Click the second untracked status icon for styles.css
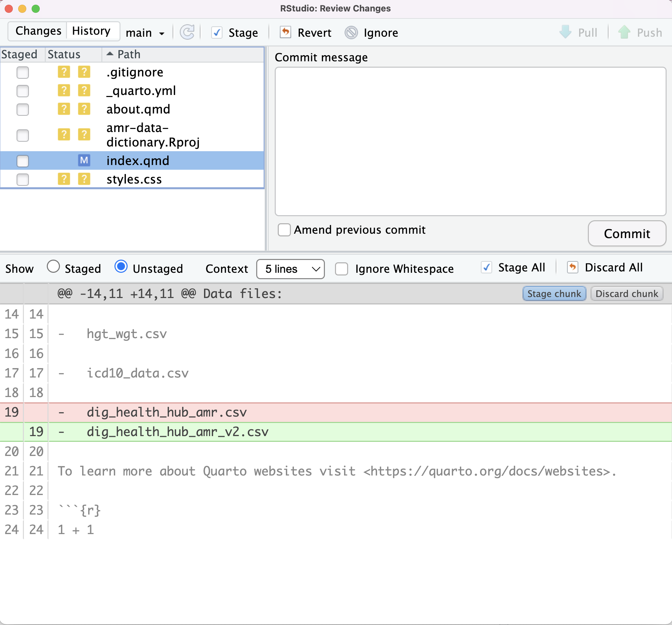The height and width of the screenshot is (625, 672). 84,179
